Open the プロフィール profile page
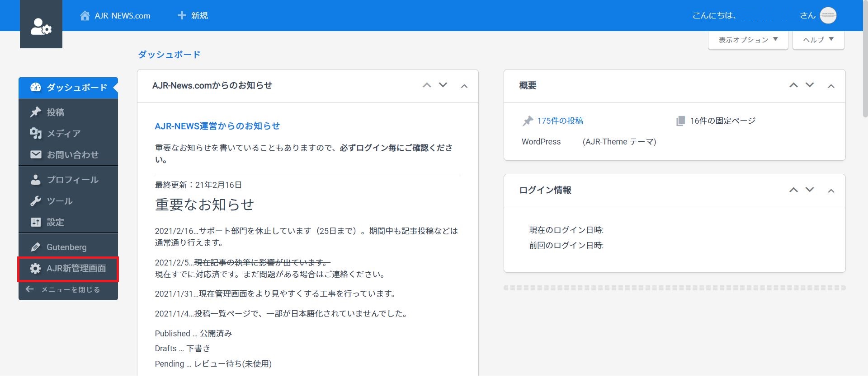Viewport: 868px width, 377px height. (72, 180)
